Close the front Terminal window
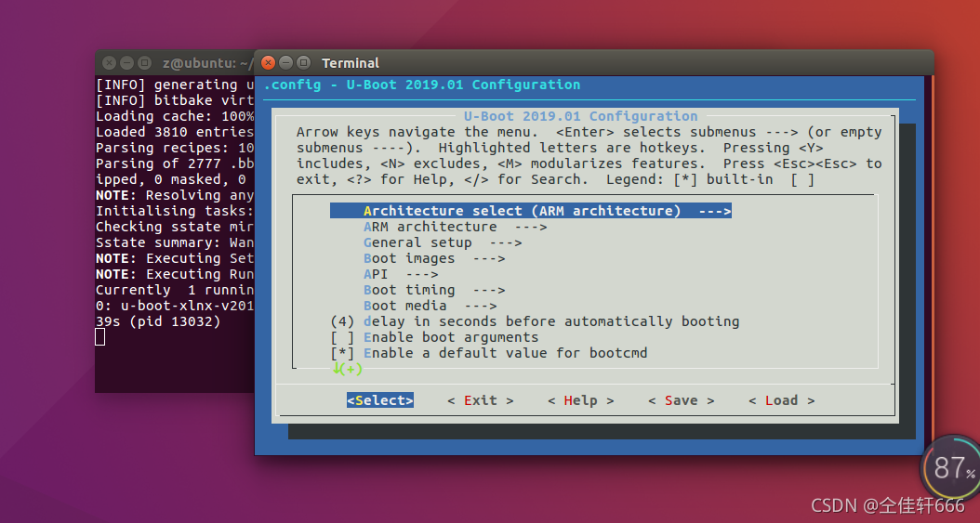Image resolution: width=980 pixels, height=523 pixels. point(268,62)
